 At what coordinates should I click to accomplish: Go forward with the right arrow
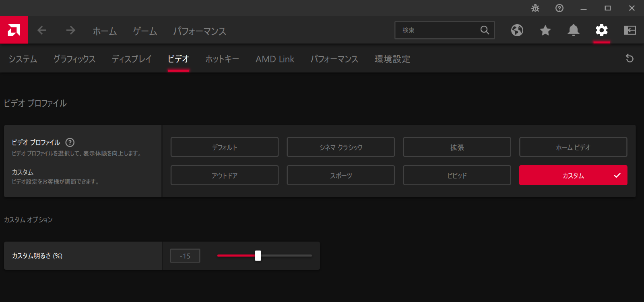click(x=71, y=30)
